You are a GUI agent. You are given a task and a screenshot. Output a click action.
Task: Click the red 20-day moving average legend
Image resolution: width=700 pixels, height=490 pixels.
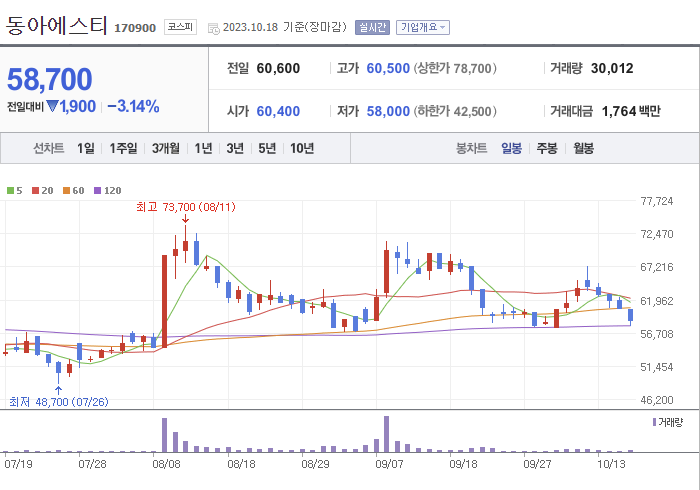click(x=43, y=191)
